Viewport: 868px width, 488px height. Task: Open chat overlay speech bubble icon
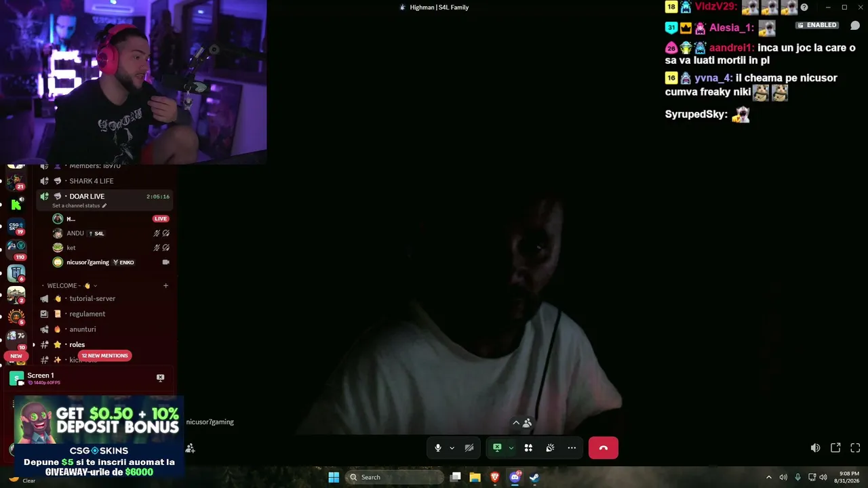(x=855, y=26)
